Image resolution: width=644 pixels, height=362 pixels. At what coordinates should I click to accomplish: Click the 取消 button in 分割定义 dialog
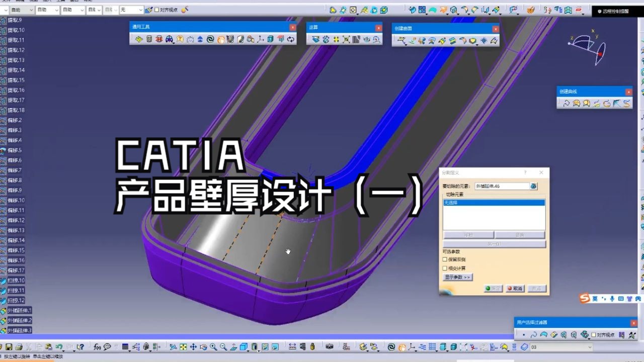pyautogui.click(x=515, y=289)
